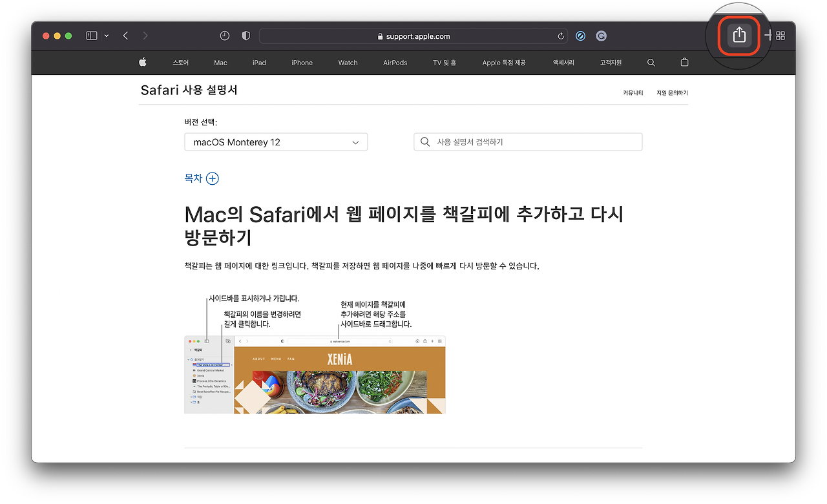Click the clock extension icon in toolbar
The width and height of the screenshot is (827, 504).
click(x=225, y=36)
